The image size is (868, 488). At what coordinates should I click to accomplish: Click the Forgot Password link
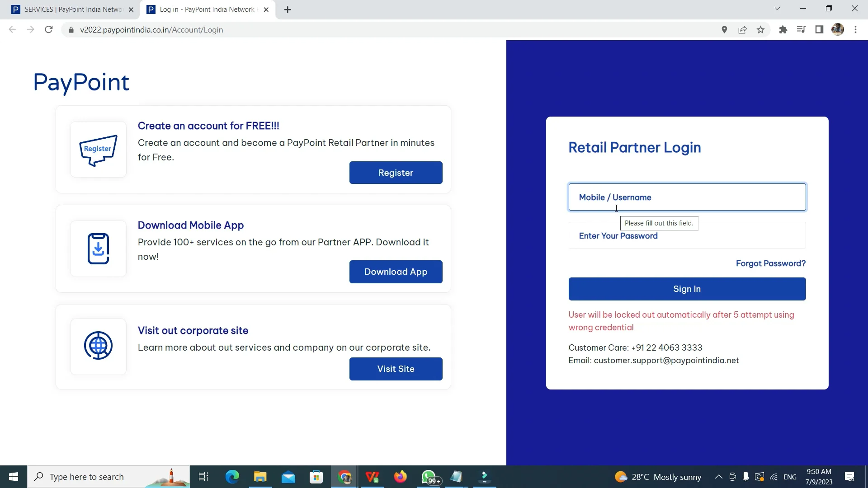(x=770, y=263)
